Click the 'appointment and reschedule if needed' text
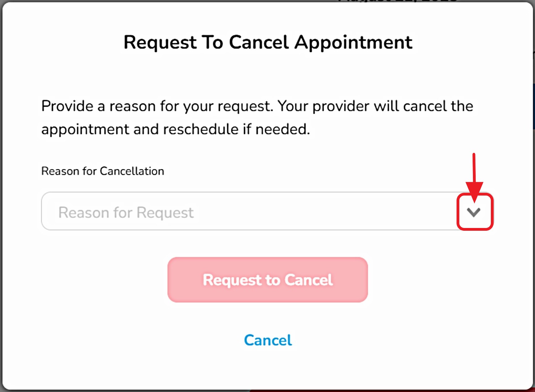Image resolution: width=535 pixels, height=392 pixels. tap(175, 129)
